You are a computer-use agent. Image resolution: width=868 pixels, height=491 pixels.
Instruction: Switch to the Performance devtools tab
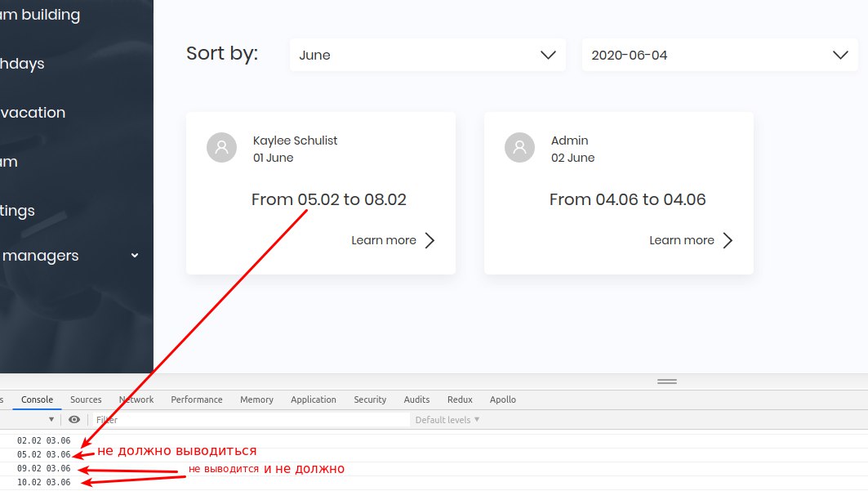(x=197, y=399)
